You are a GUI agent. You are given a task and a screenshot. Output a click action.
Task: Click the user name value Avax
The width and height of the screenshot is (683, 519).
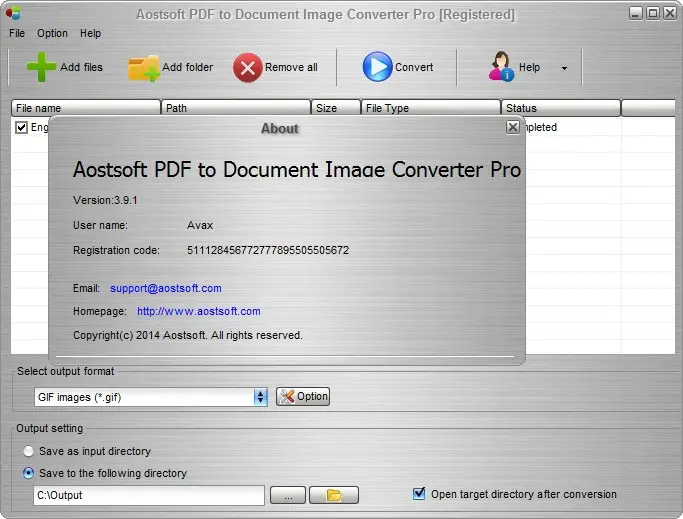pyautogui.click(x=200, y=225)
